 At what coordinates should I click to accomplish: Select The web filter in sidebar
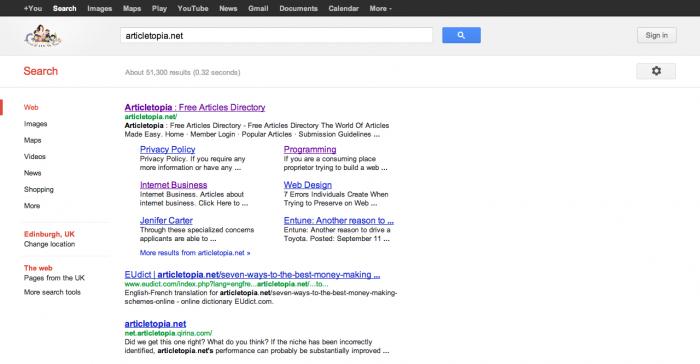(x=38, y=268)
